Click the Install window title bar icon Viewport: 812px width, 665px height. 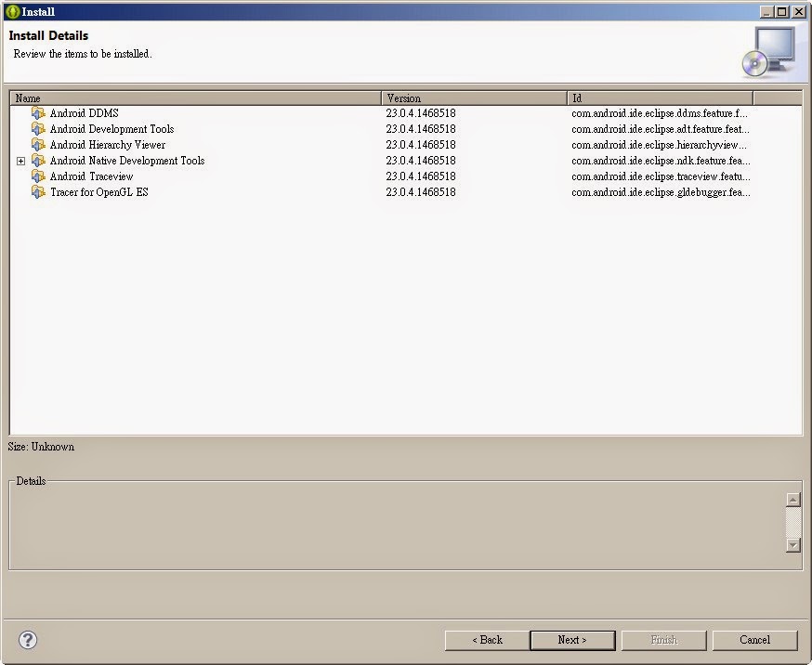pos(12,11)
